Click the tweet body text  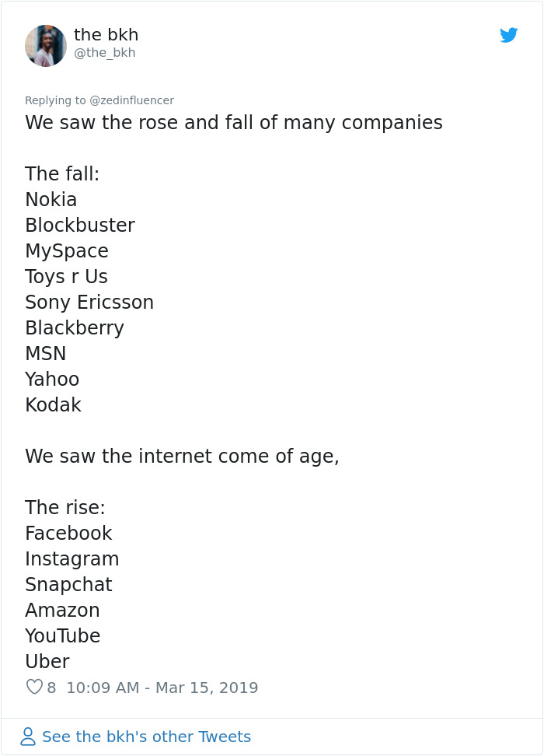233,122
